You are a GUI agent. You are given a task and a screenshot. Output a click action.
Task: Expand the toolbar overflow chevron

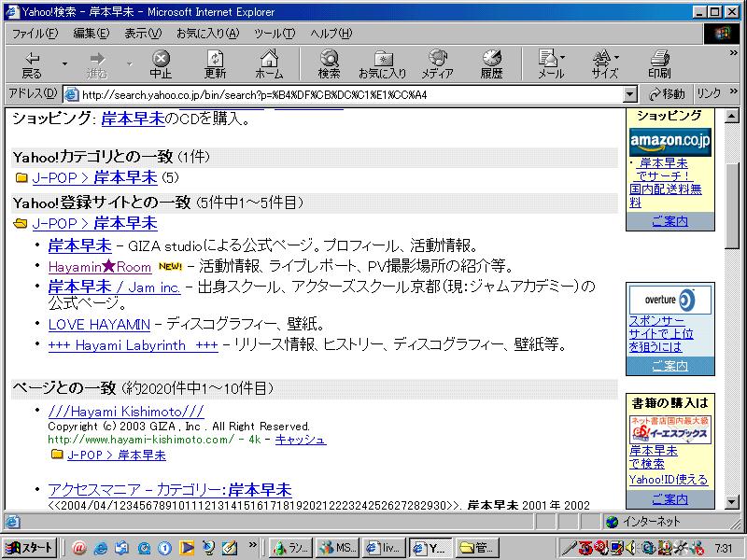pos(734,53)
